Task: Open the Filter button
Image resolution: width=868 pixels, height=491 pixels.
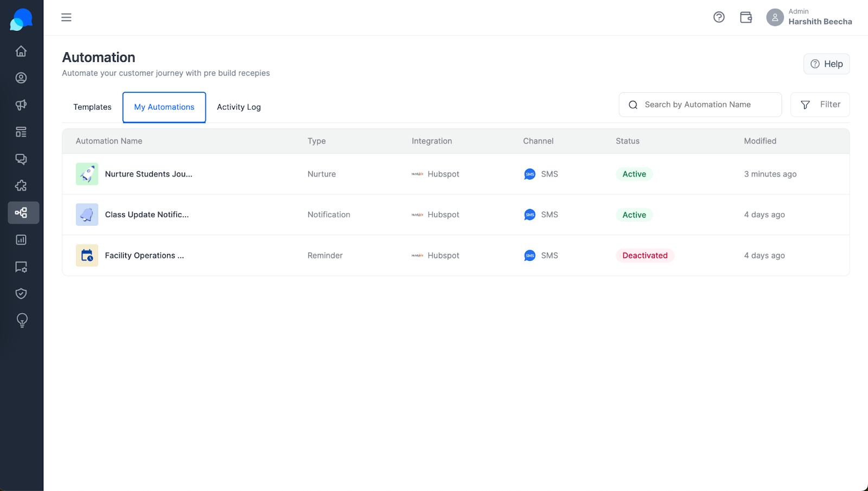Action: pos(820,105)
